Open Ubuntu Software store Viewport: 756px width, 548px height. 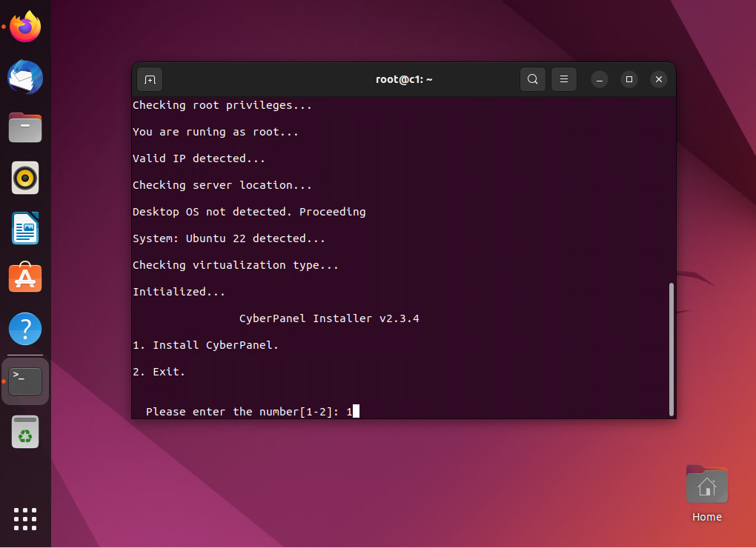click(x=25, y=278)
